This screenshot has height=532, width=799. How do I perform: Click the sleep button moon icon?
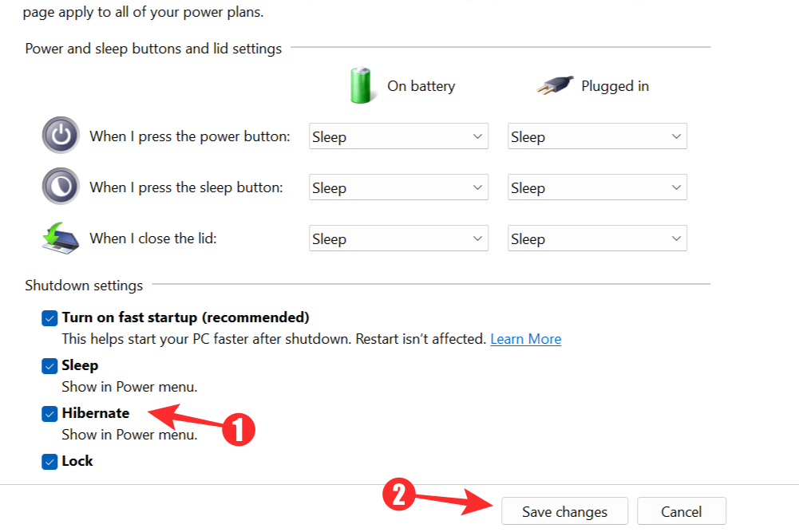(61, 187)
